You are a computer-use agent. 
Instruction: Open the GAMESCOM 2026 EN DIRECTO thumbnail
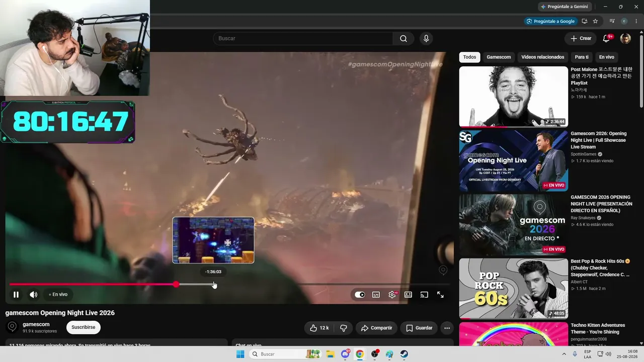pos(513,225)
